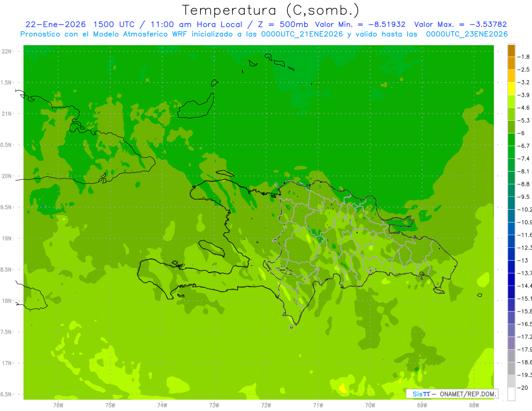Select the "Valor Max. = -3.53782" value
The image size is (532, 411).
click(x=460, y=25)
